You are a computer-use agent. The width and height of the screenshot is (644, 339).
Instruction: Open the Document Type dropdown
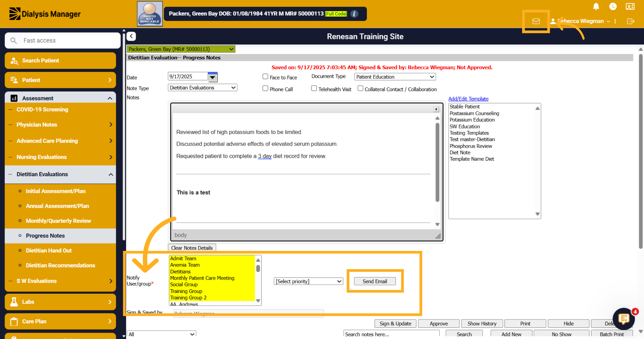pos(395,77)
